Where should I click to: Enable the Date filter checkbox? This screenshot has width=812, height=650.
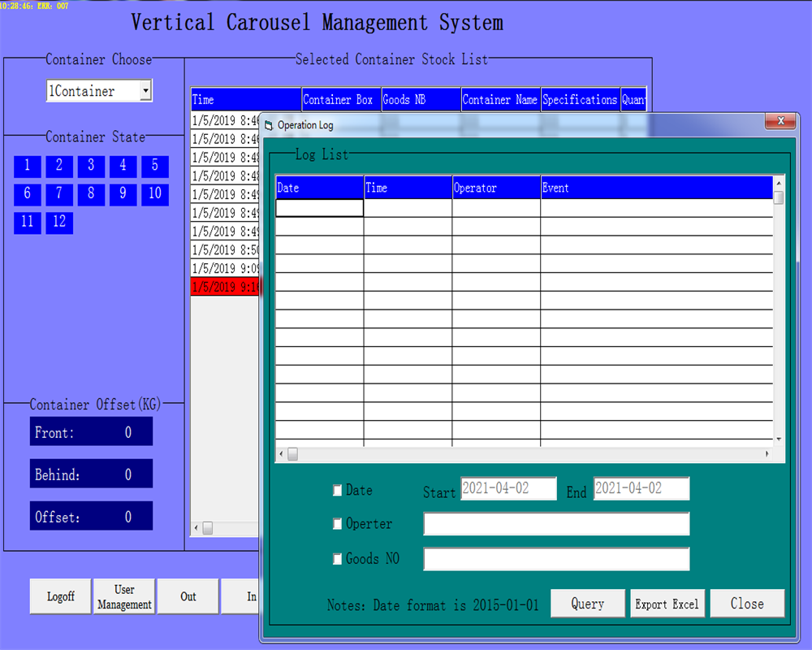click(337, 490)
